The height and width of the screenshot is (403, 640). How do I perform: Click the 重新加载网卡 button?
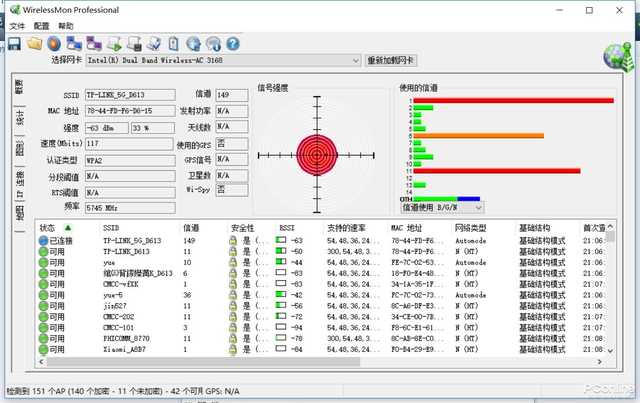point(391,60)
